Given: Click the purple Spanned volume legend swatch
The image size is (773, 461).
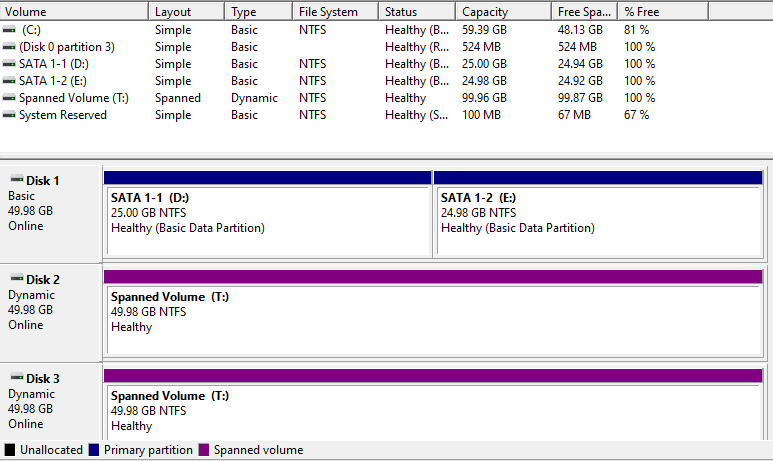Looking at the screenshot, I should tap(204, 450).
